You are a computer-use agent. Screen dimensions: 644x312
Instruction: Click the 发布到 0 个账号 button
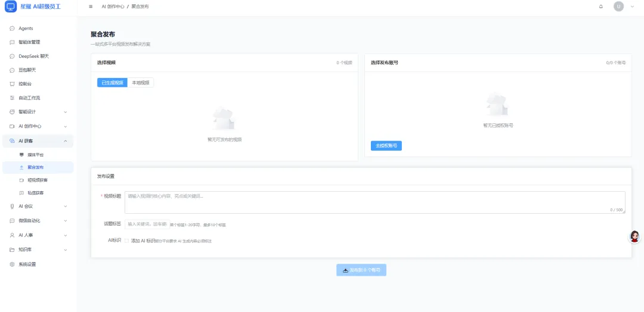coord(361,270)
